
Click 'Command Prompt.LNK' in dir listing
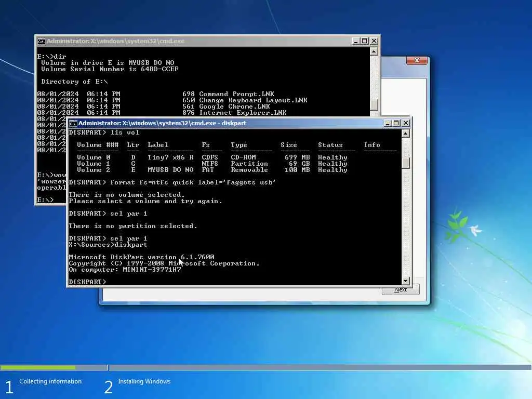(x=236, y=94)
